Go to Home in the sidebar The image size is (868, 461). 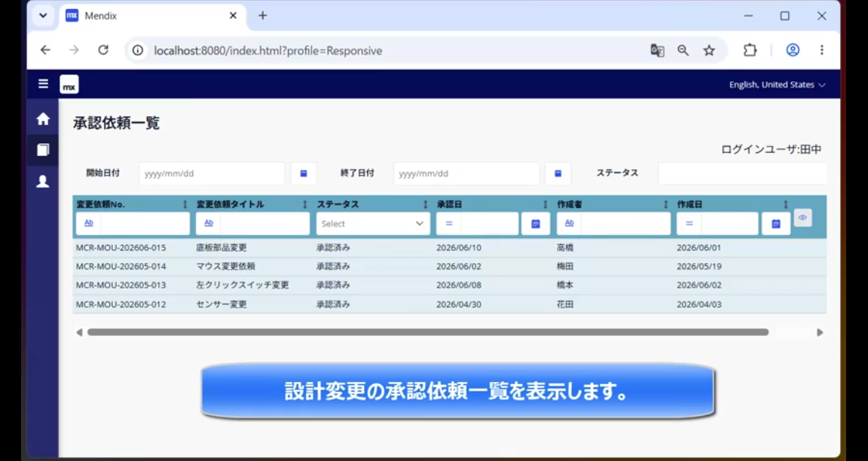pyautogui.click(x=43, y=119)
